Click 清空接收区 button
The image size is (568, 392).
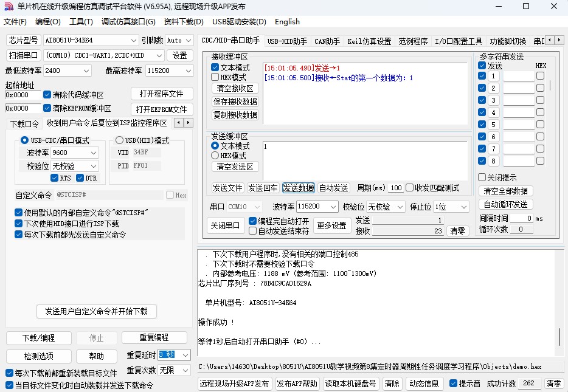[x=235, y=88]
